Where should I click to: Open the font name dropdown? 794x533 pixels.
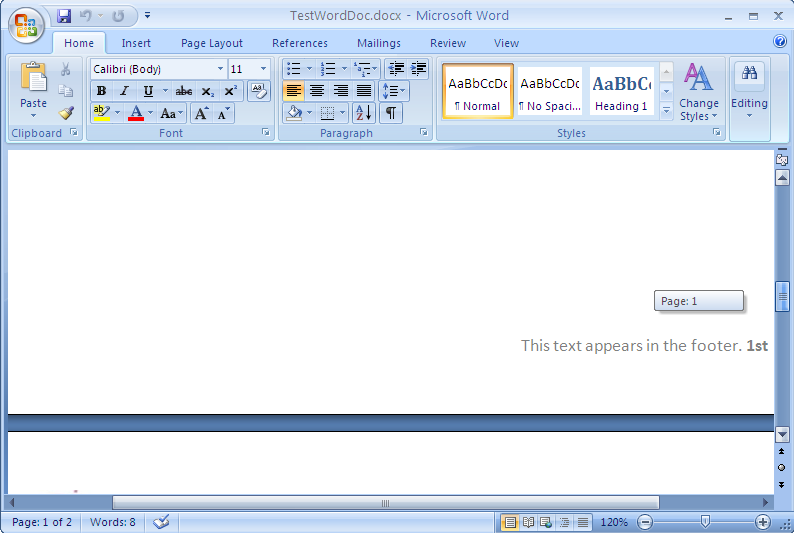point(220,69)
